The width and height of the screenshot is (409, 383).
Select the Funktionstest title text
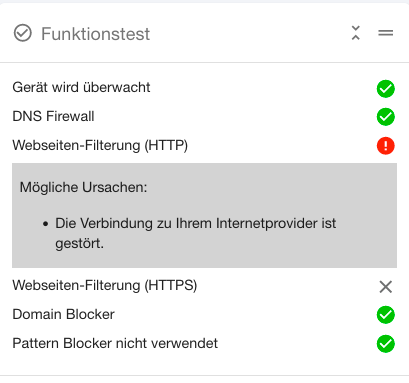(x=95, y=34)
